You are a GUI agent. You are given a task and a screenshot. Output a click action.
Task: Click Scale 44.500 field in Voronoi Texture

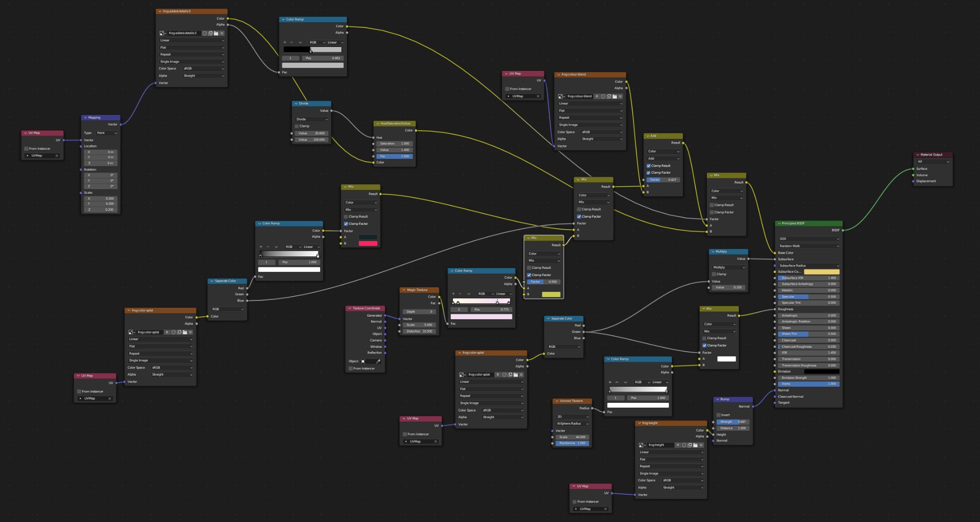coord(572,437)
